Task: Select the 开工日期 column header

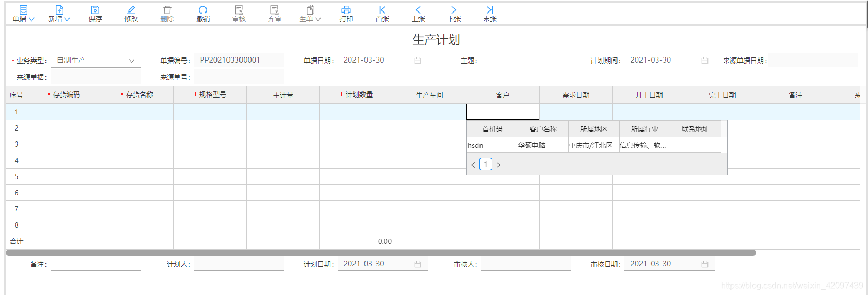Action: click(649, 95)
